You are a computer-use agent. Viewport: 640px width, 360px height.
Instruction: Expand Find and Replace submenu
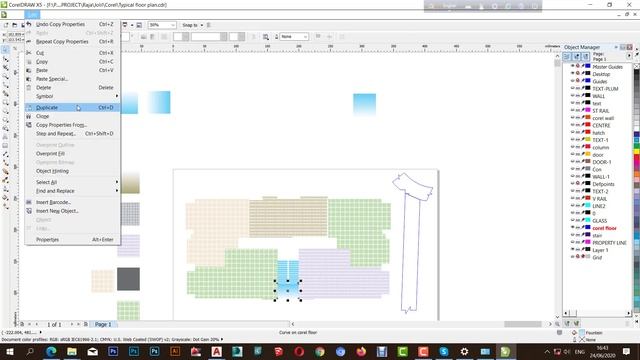[72, 191]
